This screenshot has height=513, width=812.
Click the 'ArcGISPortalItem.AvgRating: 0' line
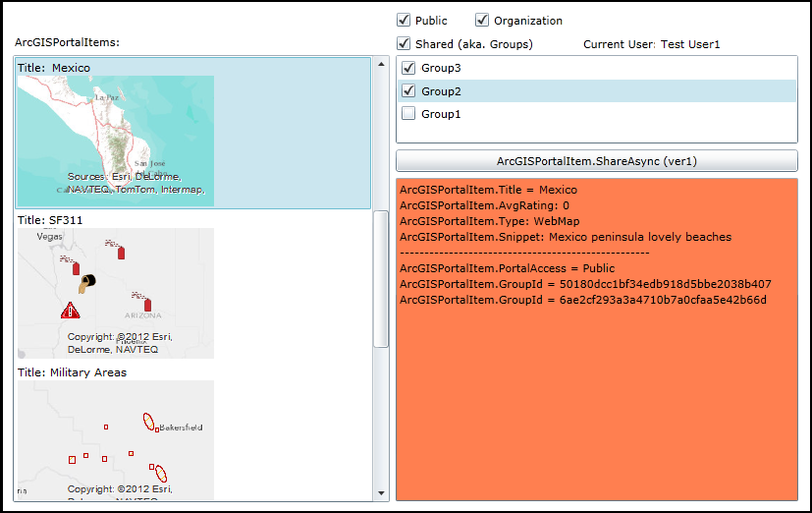(x=484, y=205)
